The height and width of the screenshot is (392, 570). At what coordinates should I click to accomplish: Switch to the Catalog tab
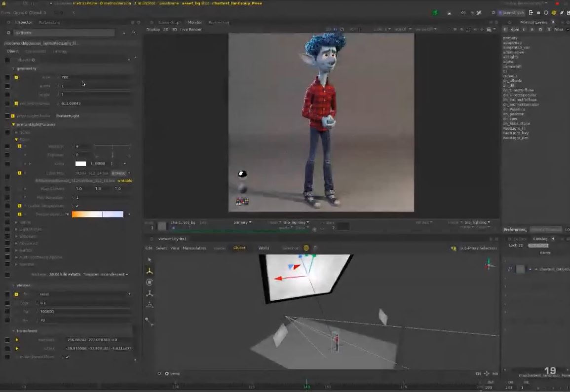click(540, 239)
